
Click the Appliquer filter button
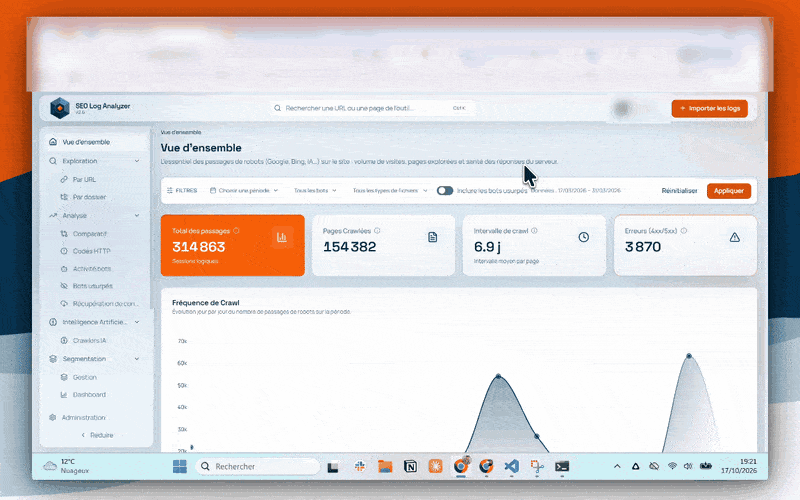pos(729,191)
